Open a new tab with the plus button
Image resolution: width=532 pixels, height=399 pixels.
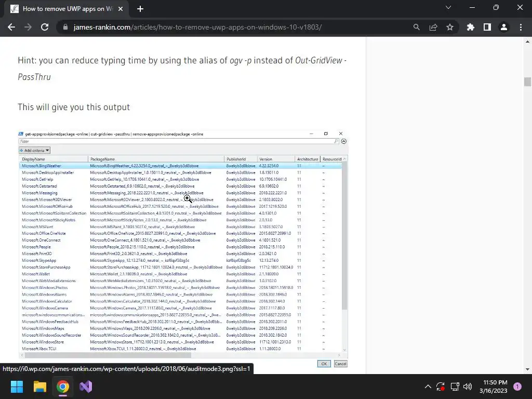coord(140,9)
